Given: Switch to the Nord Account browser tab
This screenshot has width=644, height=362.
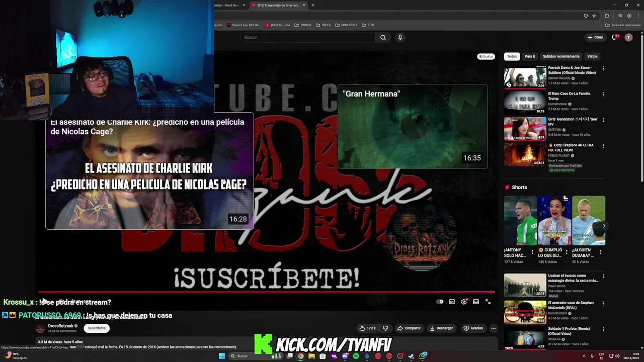Looking at the screenshot, I should tap(229, 5).
